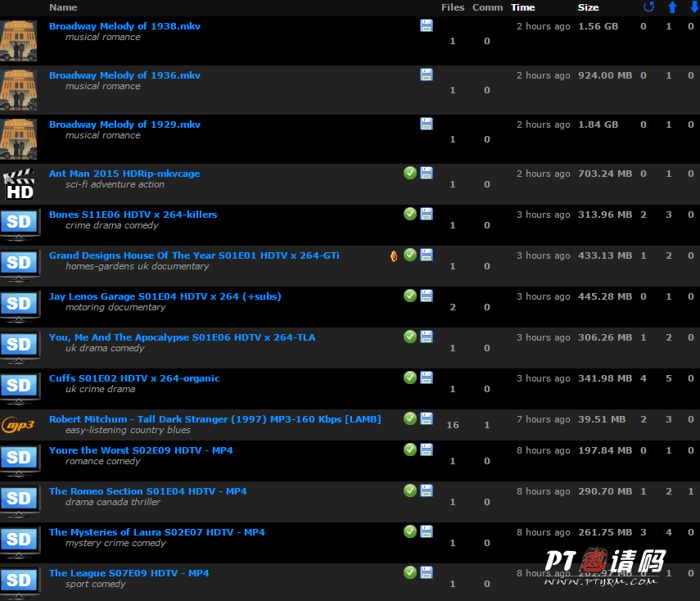Click the SD category icon for Bones S11E06
This screenshot has height=601, width=700.
coord(19,225)
